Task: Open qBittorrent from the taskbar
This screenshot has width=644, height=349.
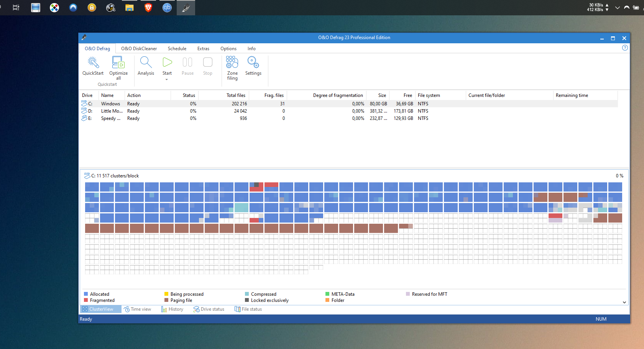Action: 167,8
